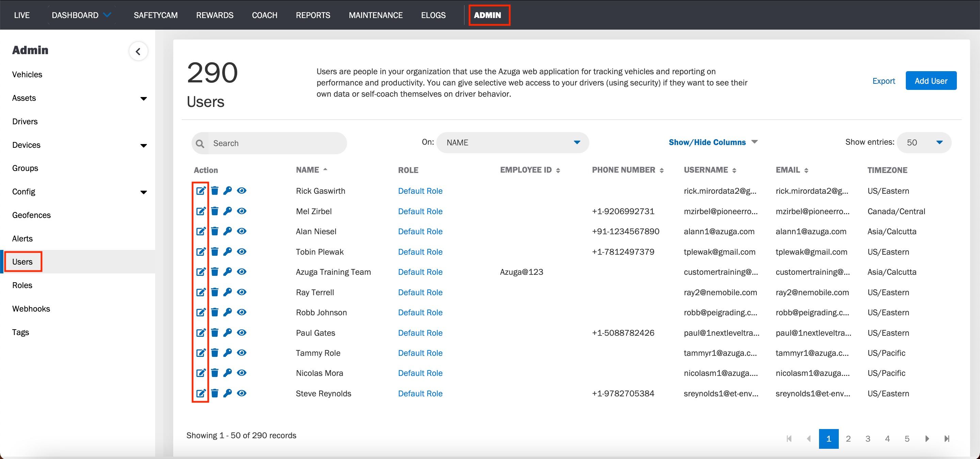Go to page 2
Image resolution: width=980 pixels, height=459 pixels.
(x=848, y=439)
